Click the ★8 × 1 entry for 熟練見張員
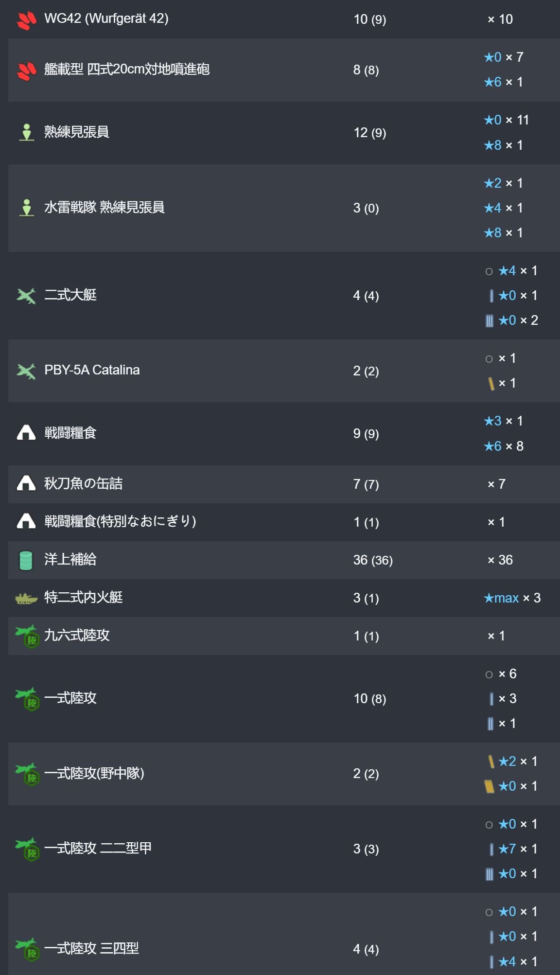The image size is (560, 975). point(503,145)
